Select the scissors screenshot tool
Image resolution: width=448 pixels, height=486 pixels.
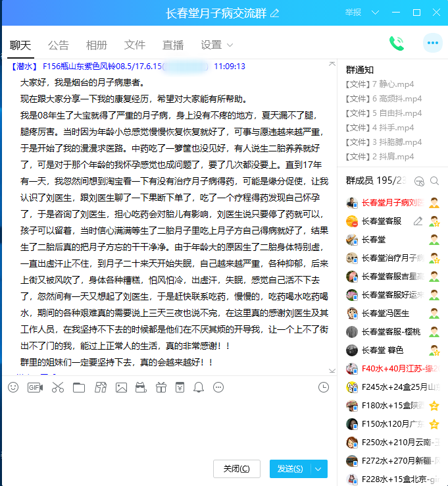(x=57, y=387)
